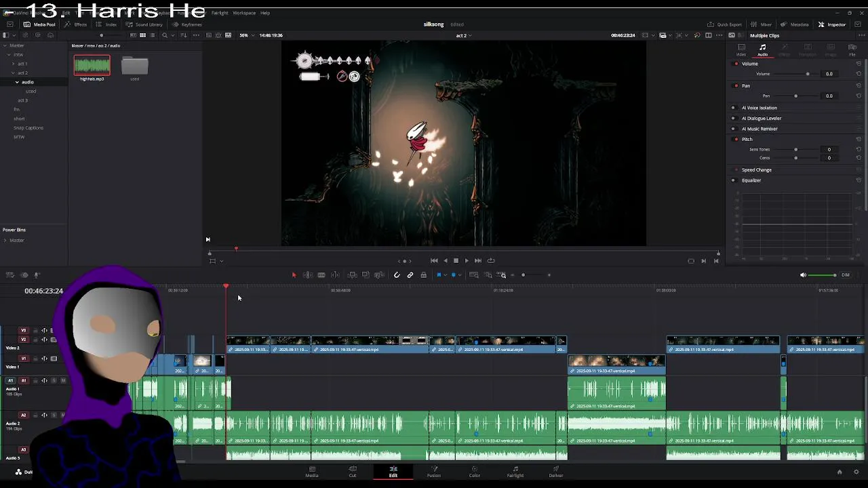The image size is (868, 488).
Task: Click the DIM audio button
Action: (x=846, y=275)
